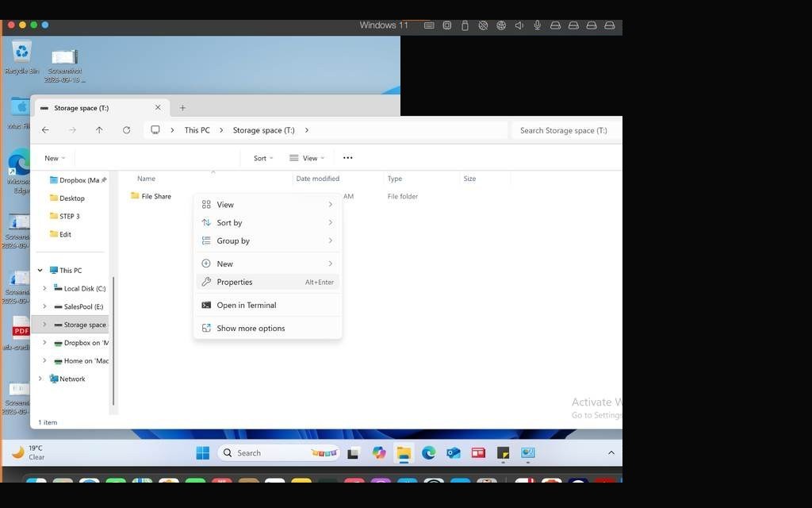
Task: Click the USB device icon in the Parallels title bar
Action: (465, 25)
